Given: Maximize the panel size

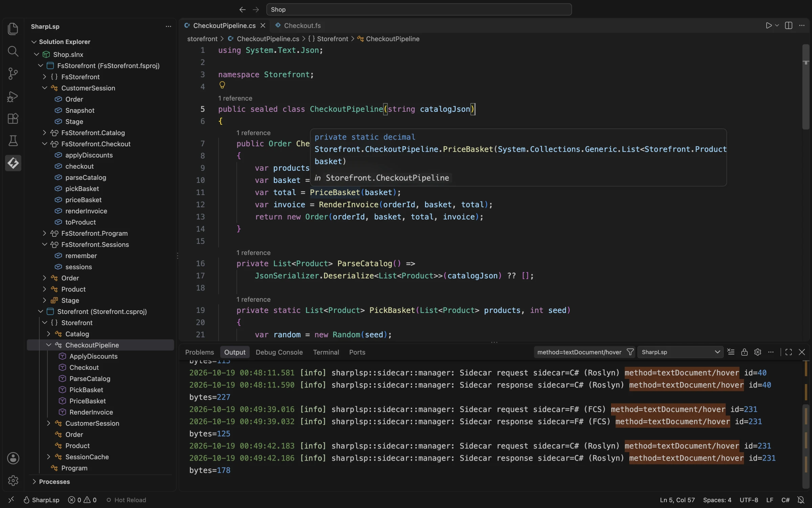Looking at the screenshot, I should tap(789, 352).
